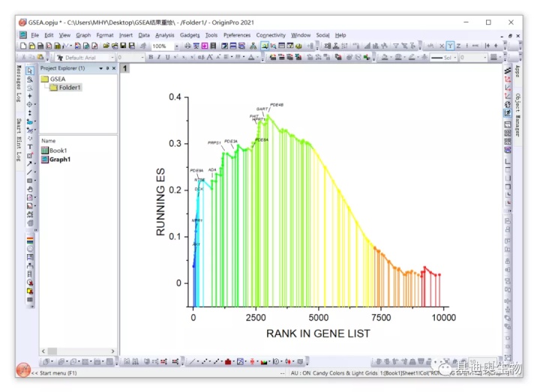
Task: Click the scatter plot icon in bottom toolbar
Action: (x=205, y=361)
